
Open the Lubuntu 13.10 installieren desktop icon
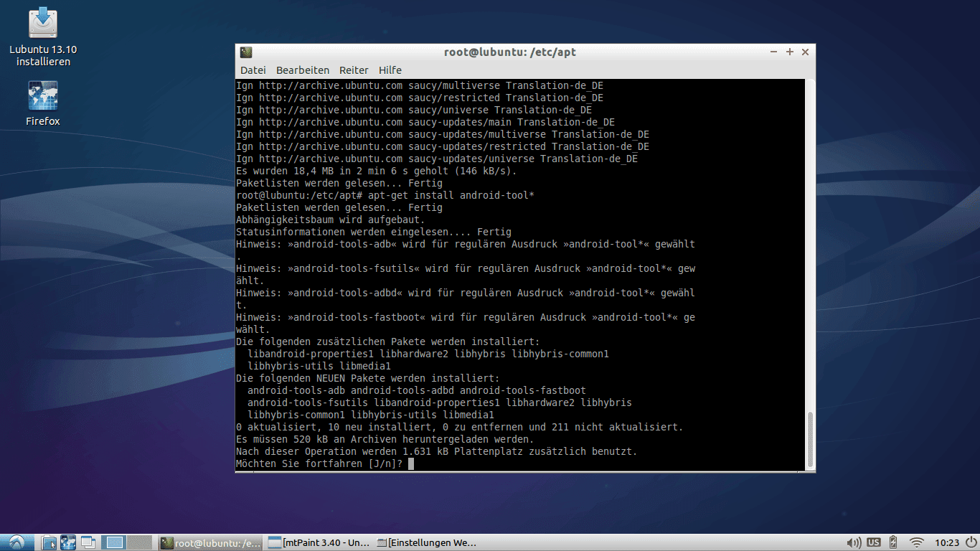pos(43,37)
